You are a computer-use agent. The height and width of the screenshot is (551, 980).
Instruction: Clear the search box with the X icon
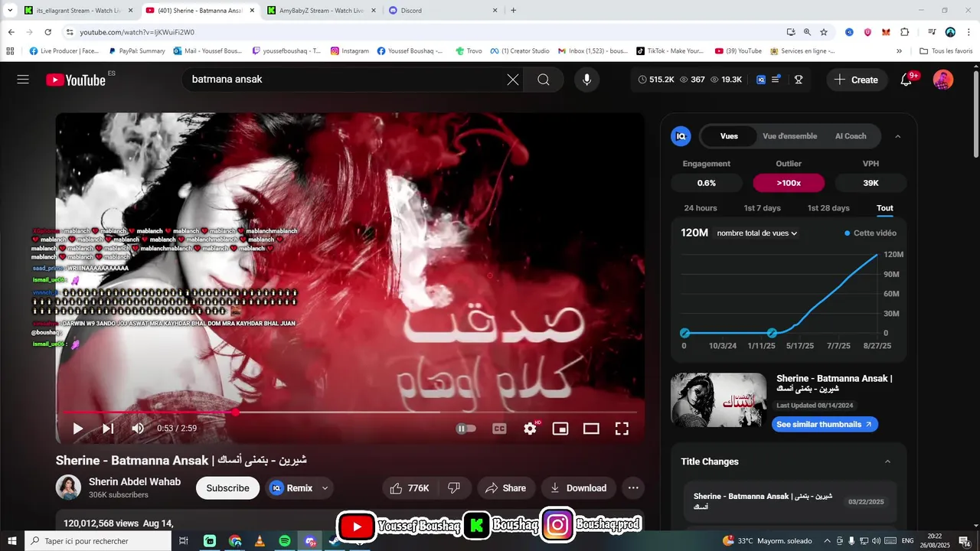[513, 80]
